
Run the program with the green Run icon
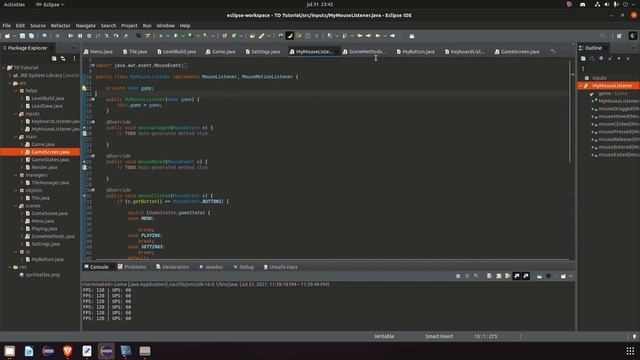click(x=176, y=36)
